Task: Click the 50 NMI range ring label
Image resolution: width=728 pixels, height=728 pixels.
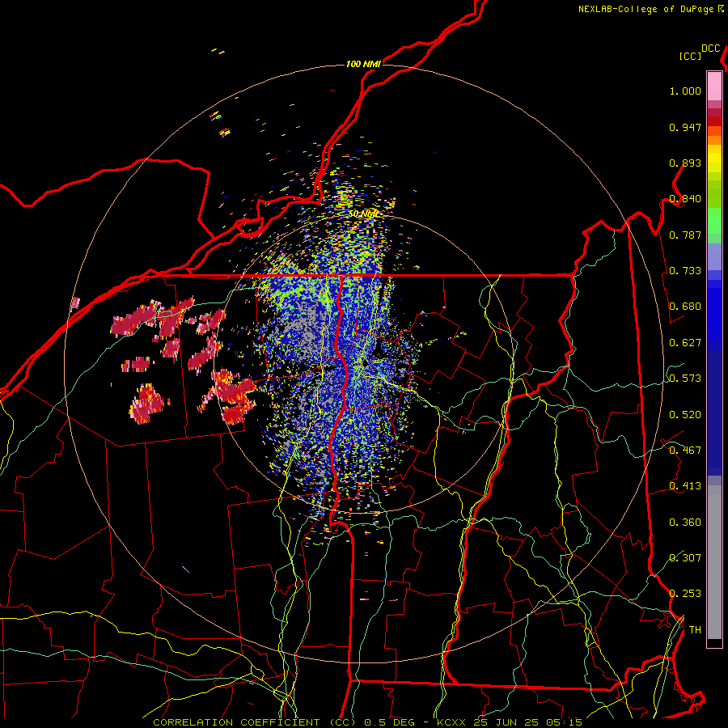Action: click(x=363, y=214)
